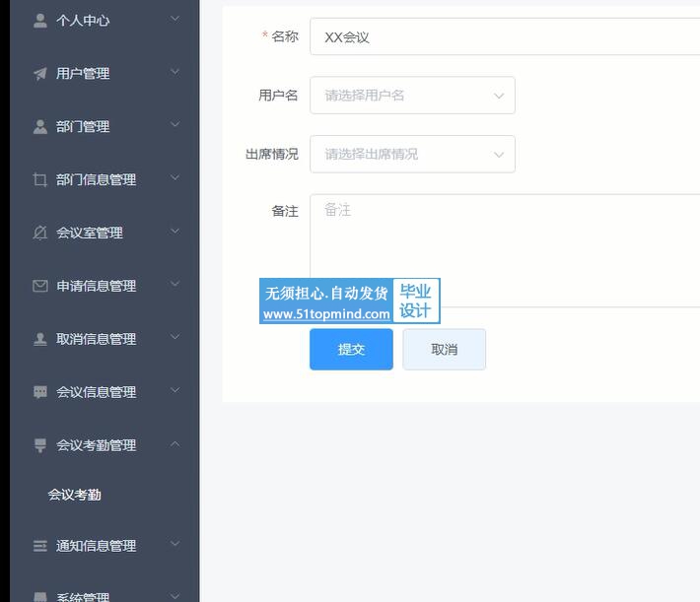
Task: Select the 会议考勤管理 menu label
Action: [x=96, y=445]
